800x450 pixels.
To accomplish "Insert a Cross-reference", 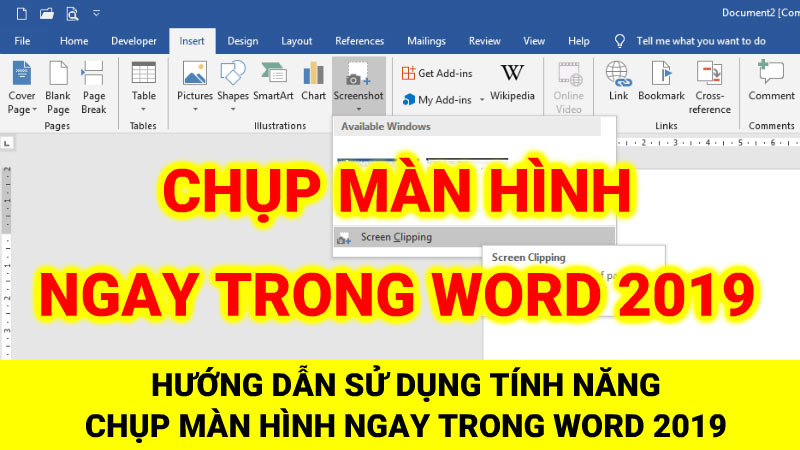I will click(710, 87).
